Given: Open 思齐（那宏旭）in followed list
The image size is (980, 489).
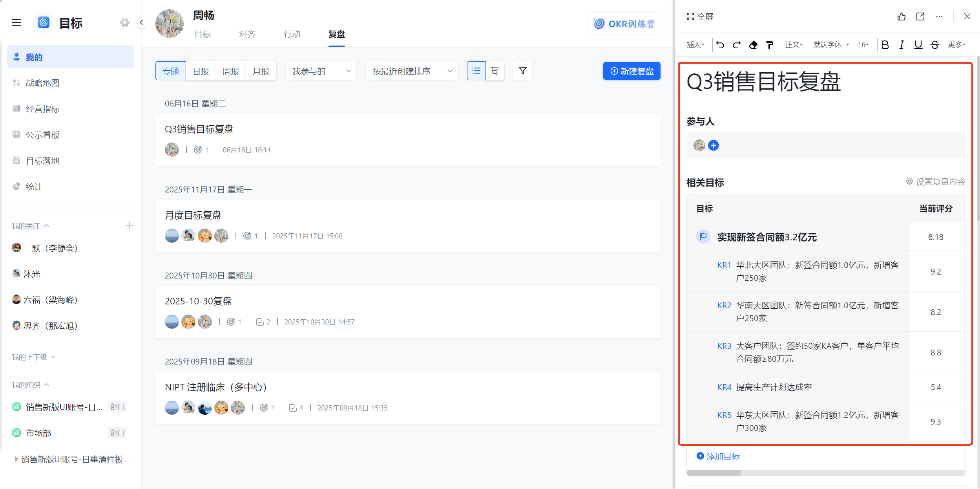Looking at the screenshot, I should pyautogui.click(x=45, y=326).
